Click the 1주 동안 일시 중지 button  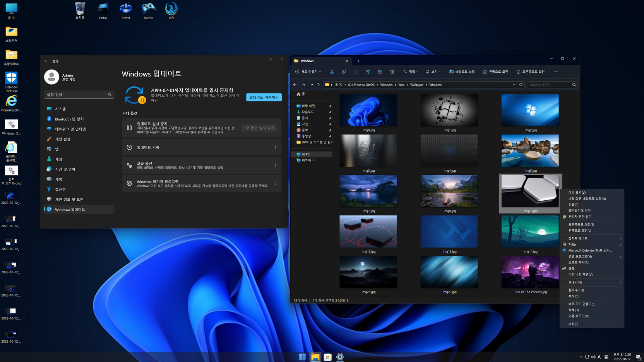point(259,128)
